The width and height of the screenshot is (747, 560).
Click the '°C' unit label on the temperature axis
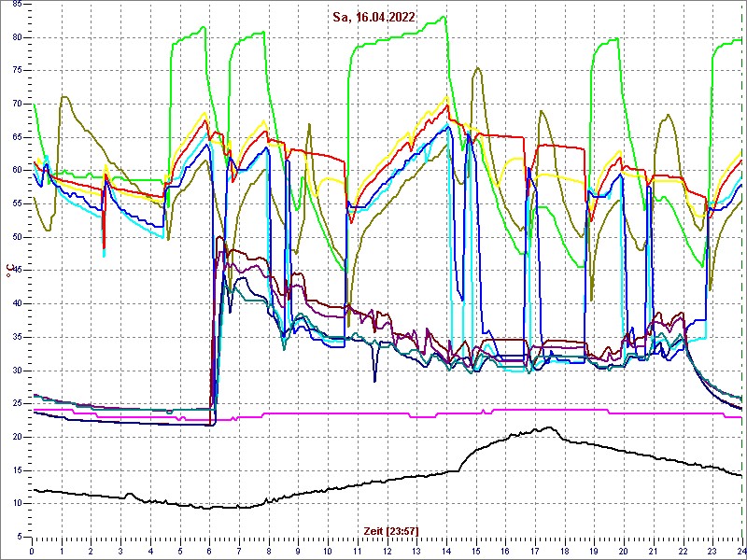[8, 271]
